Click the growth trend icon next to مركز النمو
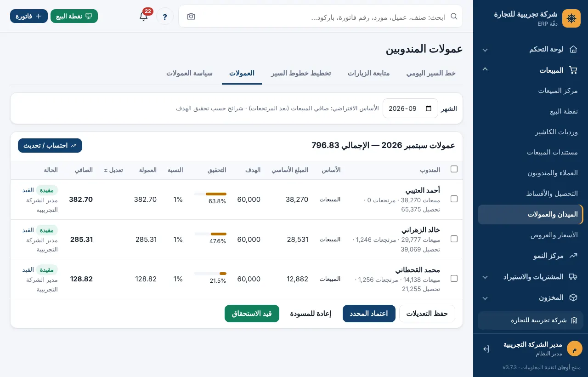The width and height of the screenshot is (588, 377). [x=573, y=256]
